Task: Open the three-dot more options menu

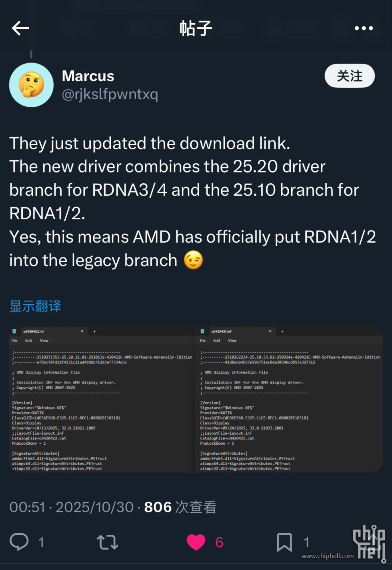Action: point(364,28)
